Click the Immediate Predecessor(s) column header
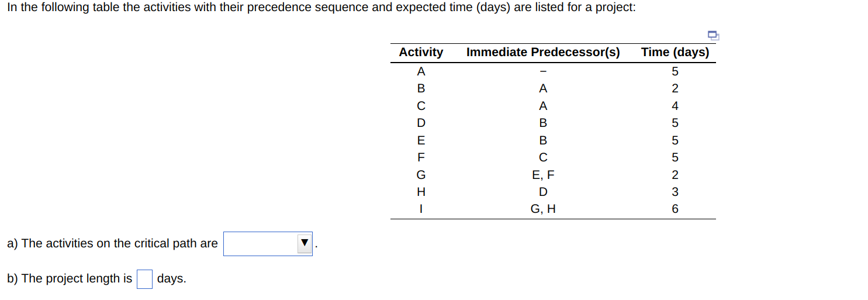The height and width of the screenshot is (300, 868). coord(543,52)
